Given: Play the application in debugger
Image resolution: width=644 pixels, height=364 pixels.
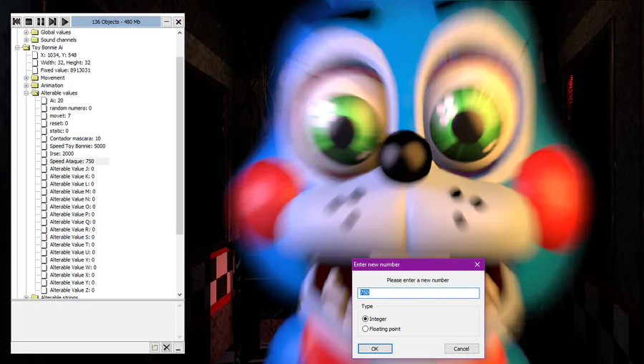Looking at the screenshot, I should (65, 21).
